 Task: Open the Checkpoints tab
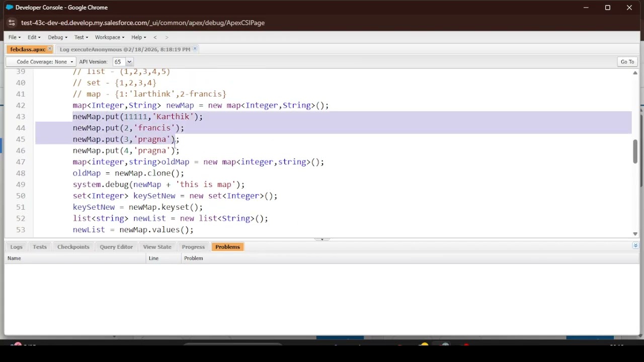coord(73,247)
